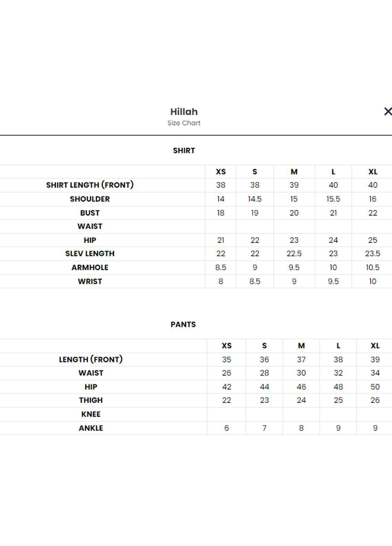Select the SHIRT section heading
Screen dimensions: 392x546
[x=184, y=151]
